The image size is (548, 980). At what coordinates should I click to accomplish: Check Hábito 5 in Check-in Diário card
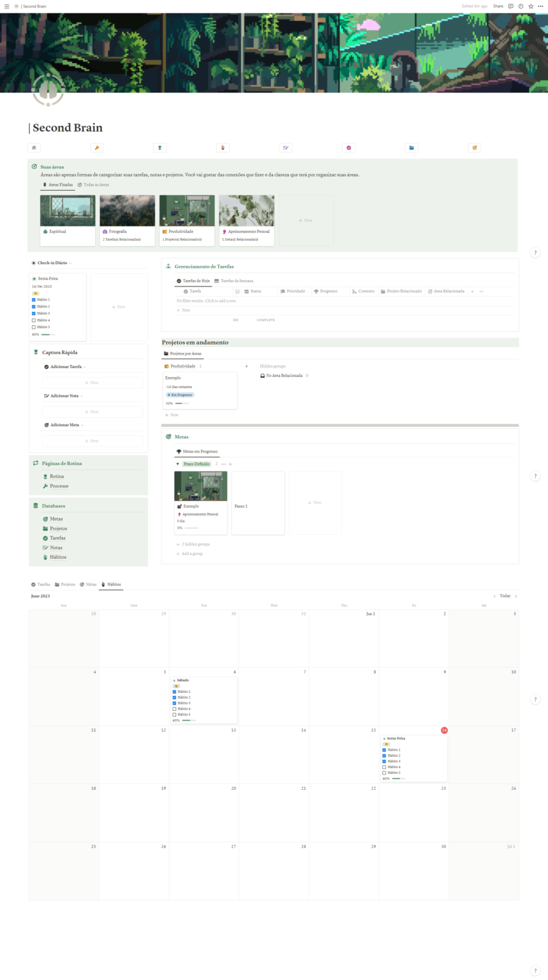[34, 327]
